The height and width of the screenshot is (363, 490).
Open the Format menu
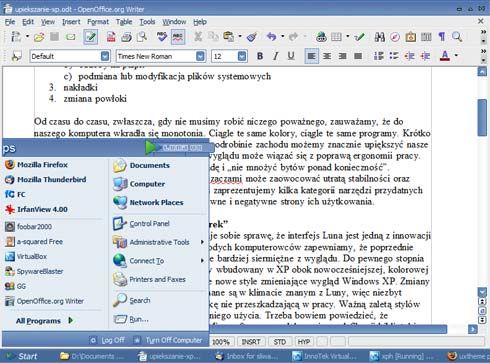click(98, 22)
